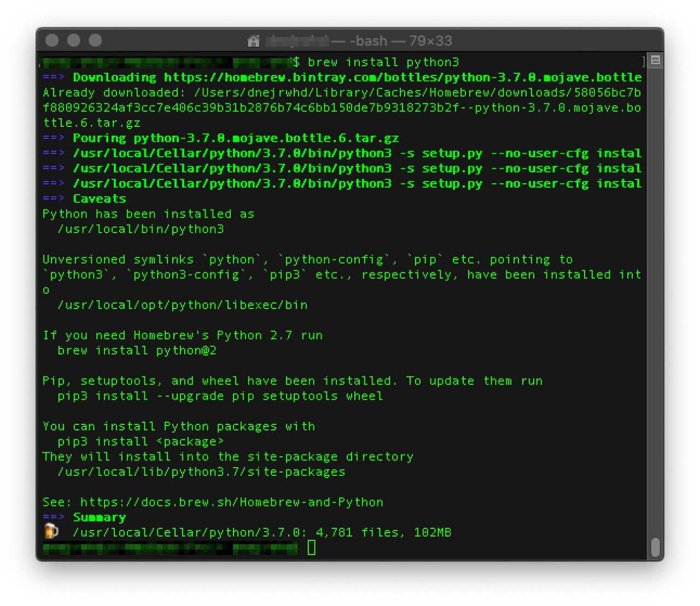Click 'brew install python@2' text
Screen dimensions: 700x606
(x=137, y=351)
